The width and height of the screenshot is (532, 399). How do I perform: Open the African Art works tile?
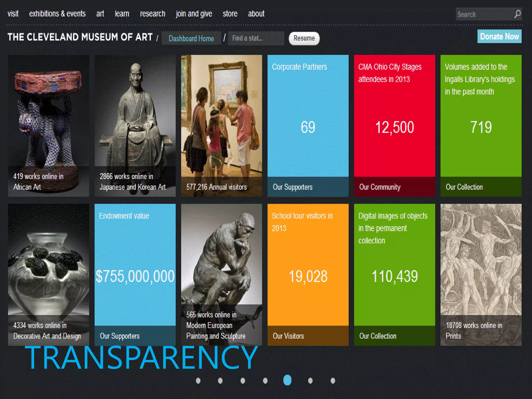(49, 126)
